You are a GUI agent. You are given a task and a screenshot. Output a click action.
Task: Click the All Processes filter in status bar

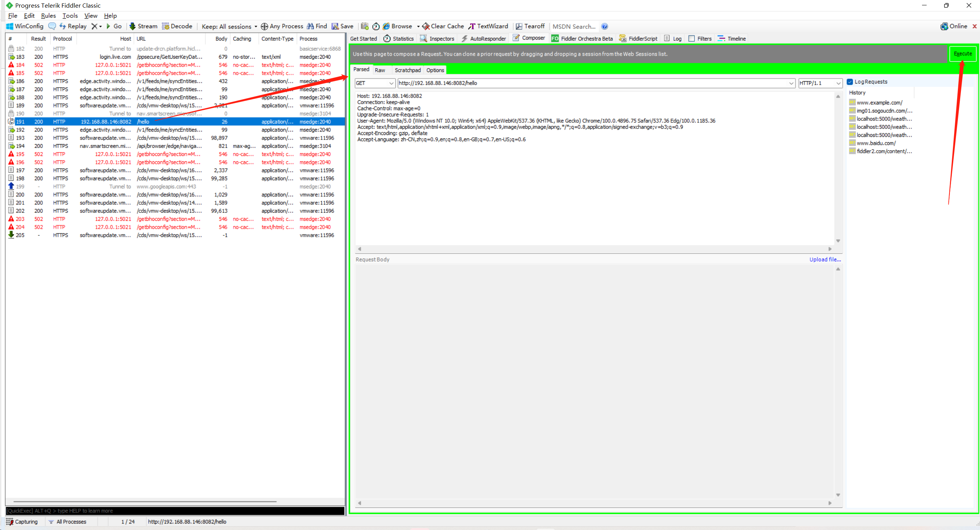[x=67, y=522]
